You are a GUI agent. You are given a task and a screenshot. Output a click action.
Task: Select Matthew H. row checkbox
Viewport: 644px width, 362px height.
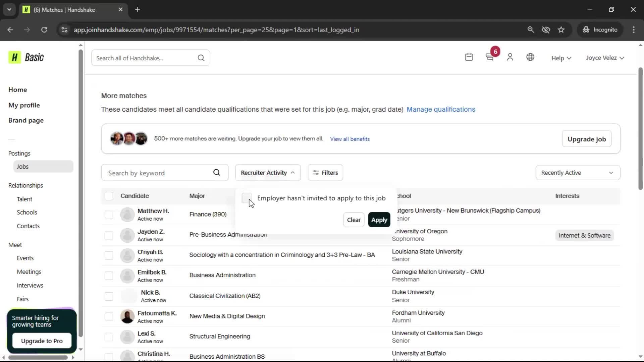coord(109,215)
